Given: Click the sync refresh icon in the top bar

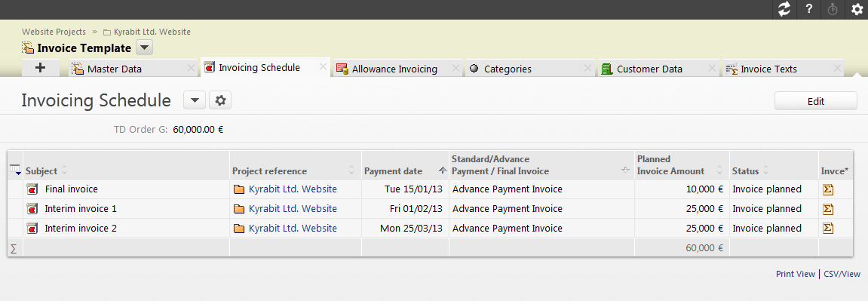Looking at the screenshot, I should coord(784,9).
